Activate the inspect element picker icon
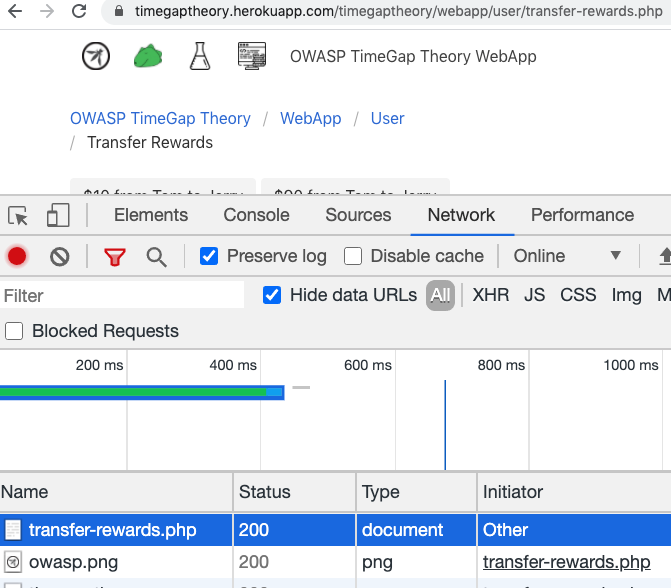 click(x=18, y=215)
